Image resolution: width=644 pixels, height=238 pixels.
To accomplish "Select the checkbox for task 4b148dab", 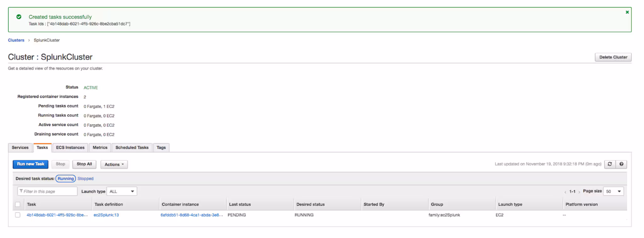I will coord(18,215).
